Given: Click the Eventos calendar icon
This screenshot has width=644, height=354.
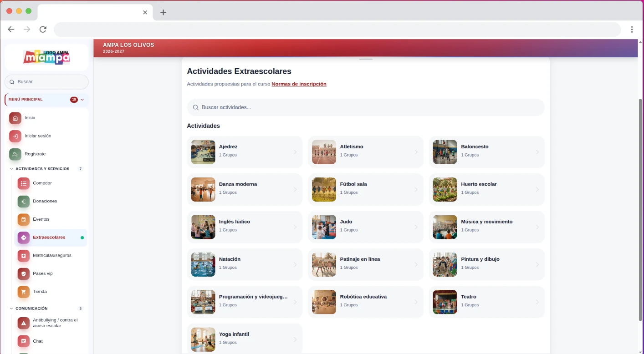Looking at the screenshot, I should point(24,220).
